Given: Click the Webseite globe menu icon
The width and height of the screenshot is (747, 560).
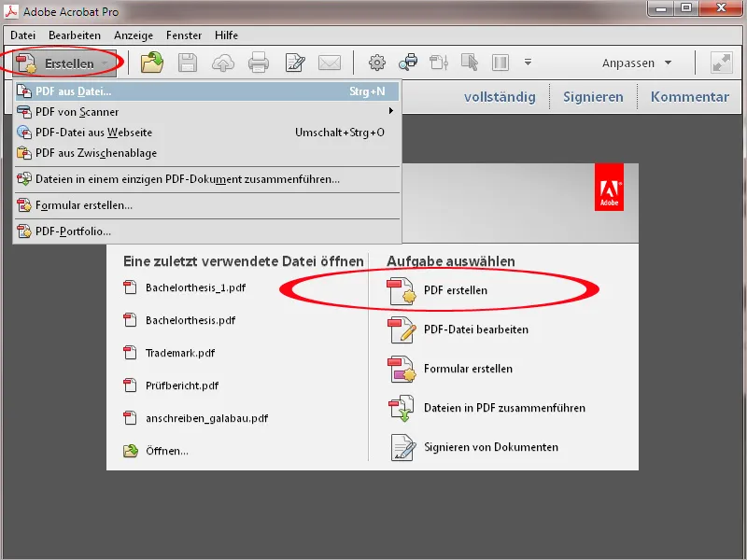Looking at the screenshot, I should [x=24, y=133].
